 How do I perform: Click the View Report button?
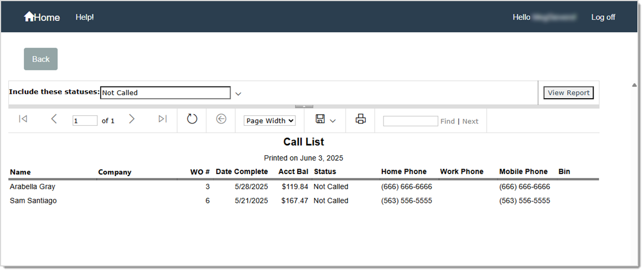point(568,93)
